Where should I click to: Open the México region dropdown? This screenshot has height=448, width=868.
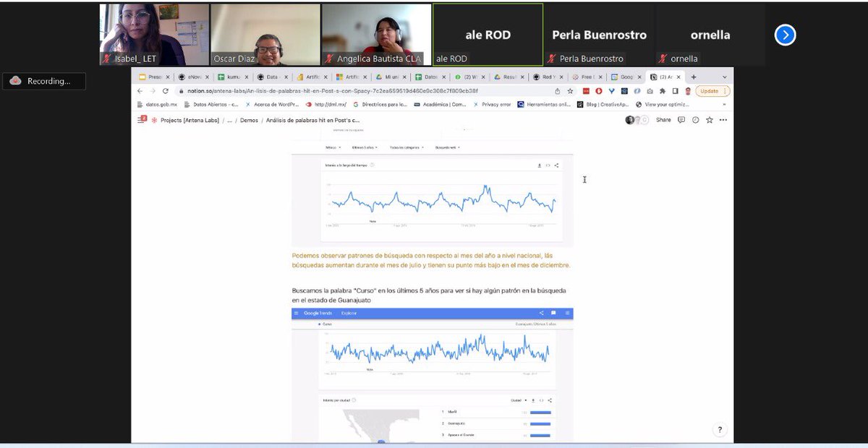click(x=333, y=147)
